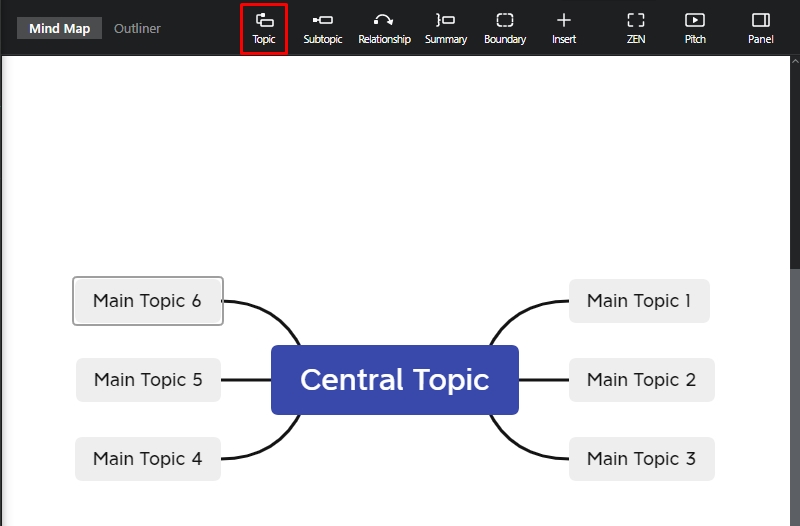Select Main Topic 5 node
Image resolution: width=800 pixels, height=526 pixels.
point(148,380)
